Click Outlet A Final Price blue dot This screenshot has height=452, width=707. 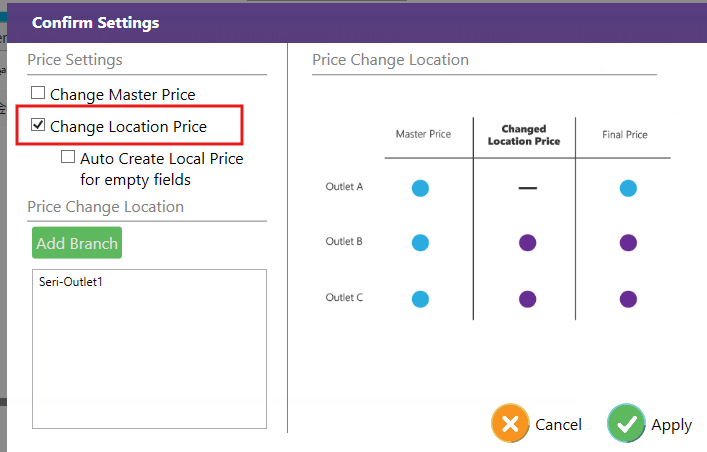click(628, 188)
